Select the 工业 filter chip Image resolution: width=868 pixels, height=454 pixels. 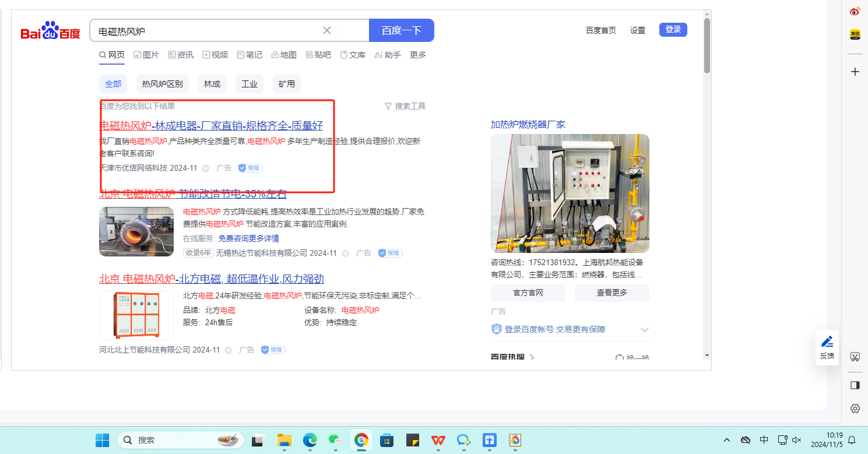[x=249, y=84]
